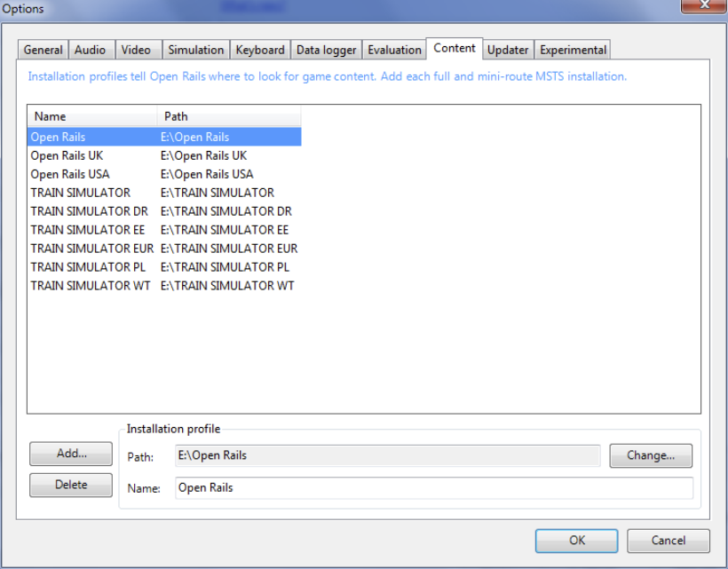Cancel the Options dialog

click(668, 541)
